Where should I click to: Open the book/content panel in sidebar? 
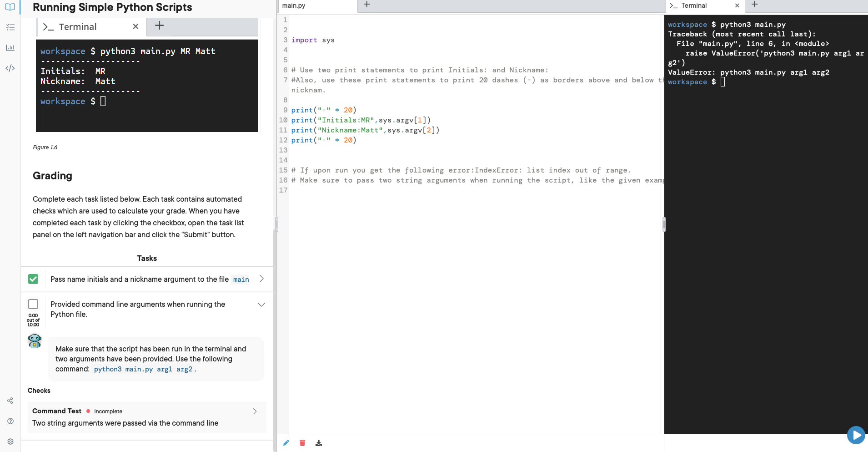coord(10,7)
